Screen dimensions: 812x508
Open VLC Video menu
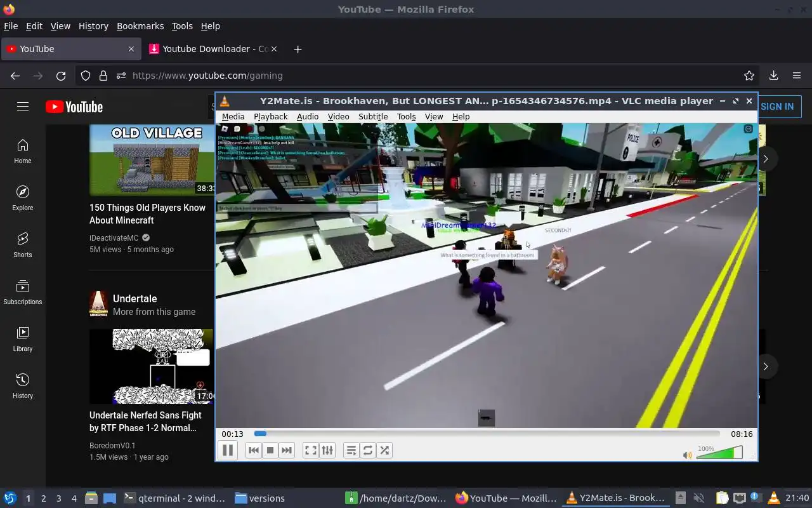coord(338,116)
